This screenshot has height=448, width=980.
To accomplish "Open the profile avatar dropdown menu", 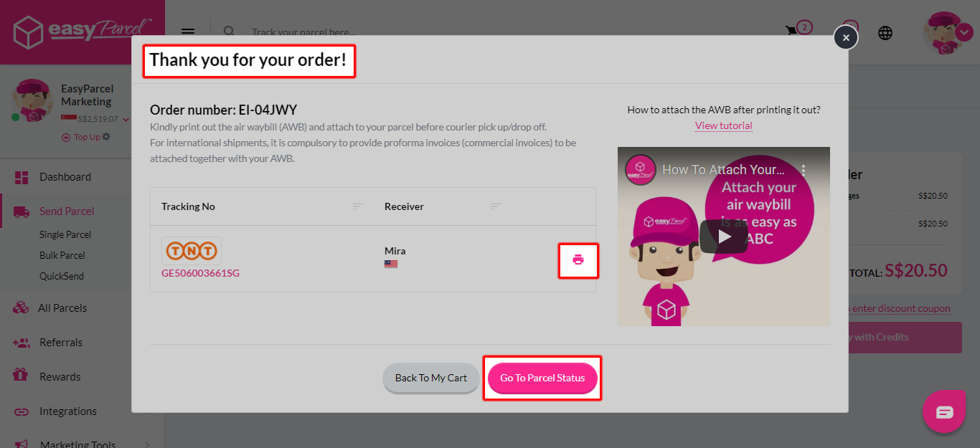I will [x=964, y=32].
